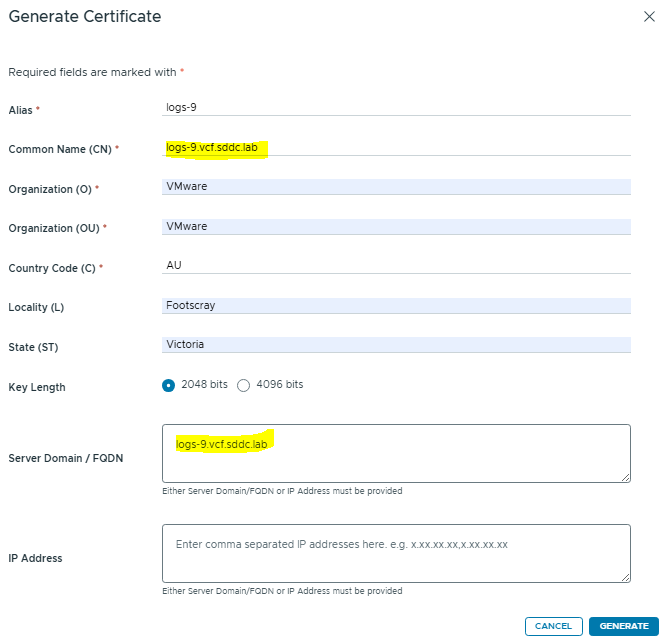Choose the 4096 bits radio button
672x643 pixels.
(243, 385)
